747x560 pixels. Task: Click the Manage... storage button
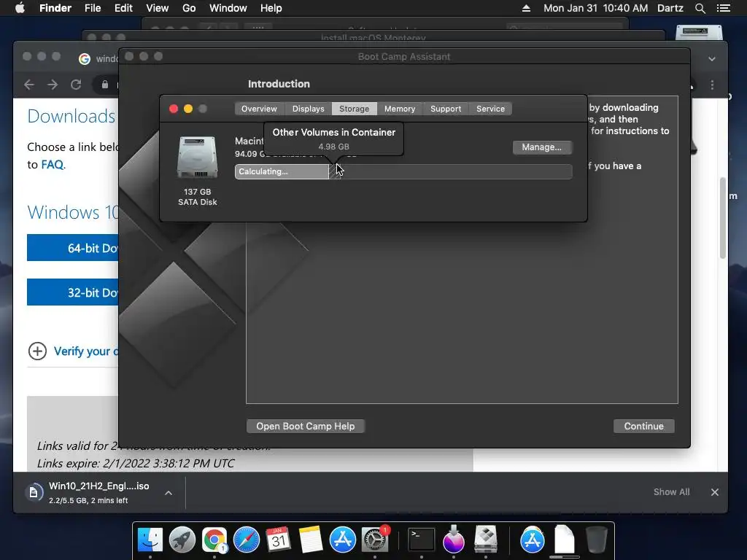[542, 147]
